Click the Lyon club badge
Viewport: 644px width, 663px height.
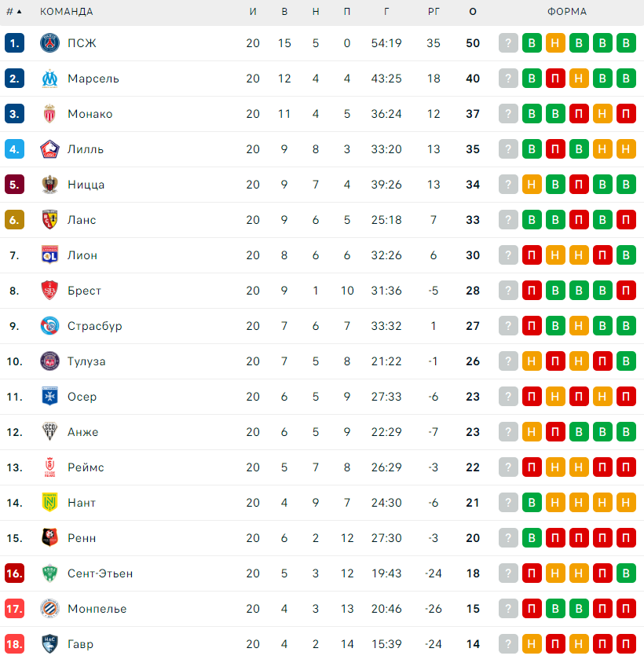point(50,255)
